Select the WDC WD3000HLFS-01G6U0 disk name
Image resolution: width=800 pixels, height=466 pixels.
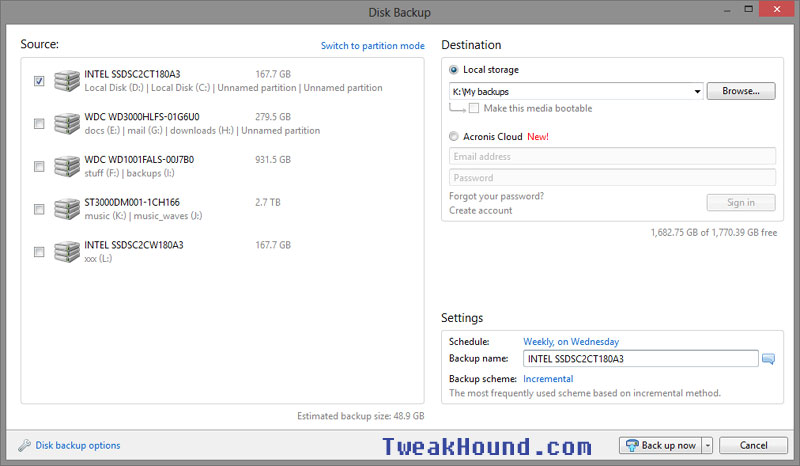[x=142, y=117]
